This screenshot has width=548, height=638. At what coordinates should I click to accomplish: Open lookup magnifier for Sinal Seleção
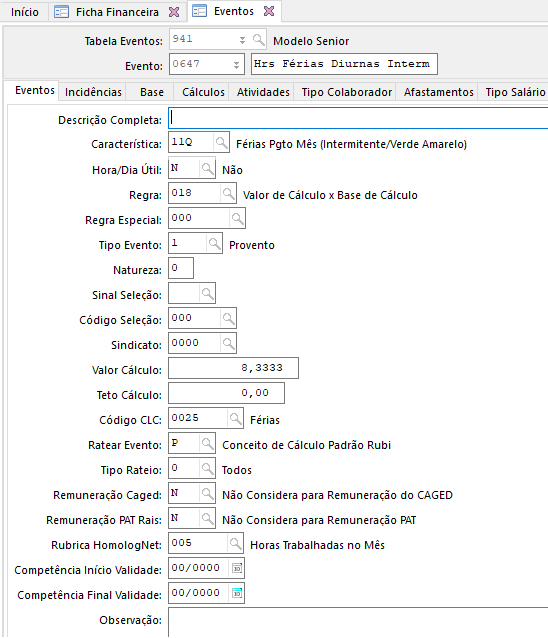point(207,293)
